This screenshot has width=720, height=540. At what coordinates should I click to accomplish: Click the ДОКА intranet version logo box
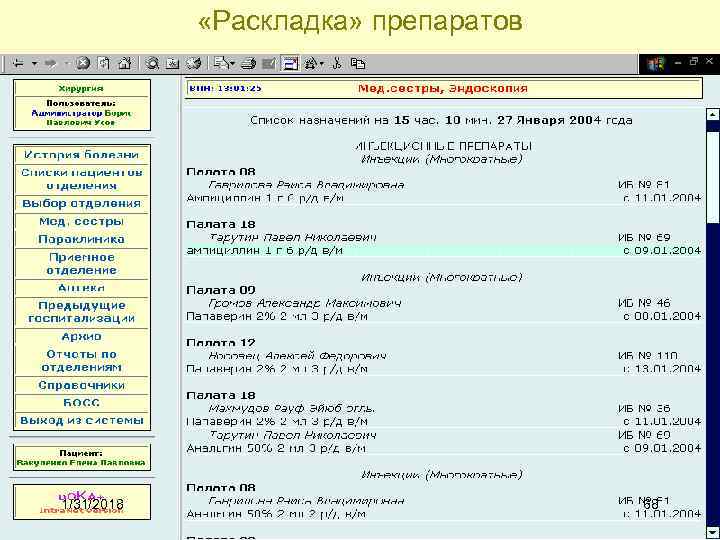click(x=82, y=502)
